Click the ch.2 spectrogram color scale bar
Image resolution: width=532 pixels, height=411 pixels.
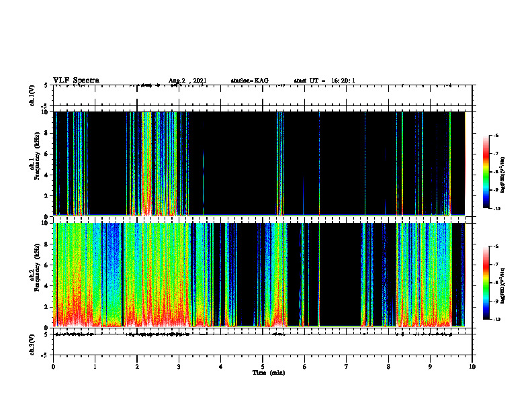(x=486, y=283)
